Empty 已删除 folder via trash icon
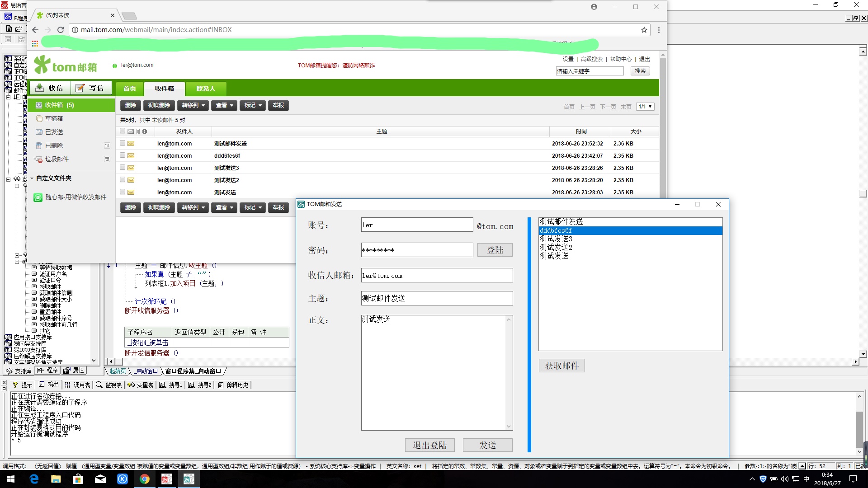Image resolution: width=868 pixels, height=488 pixels. pos(107,145)
